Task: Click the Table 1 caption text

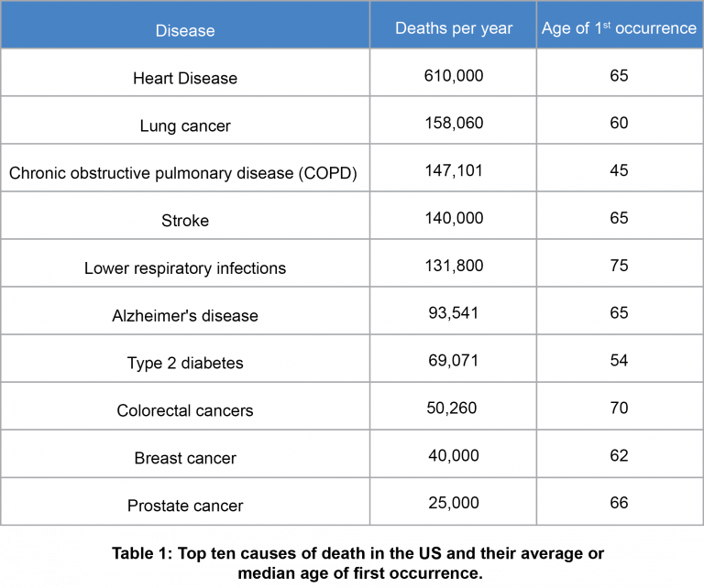Action: (x=359, y=564)
